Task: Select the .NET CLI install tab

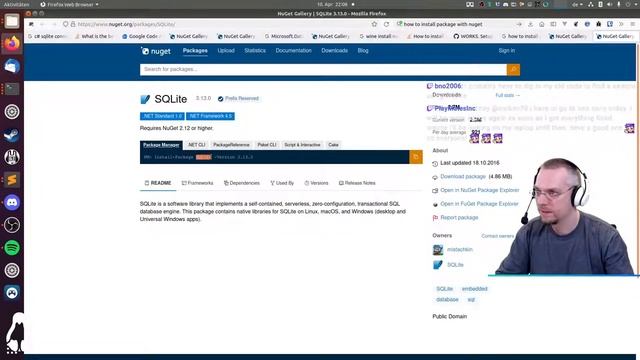Action: point(197,145)
